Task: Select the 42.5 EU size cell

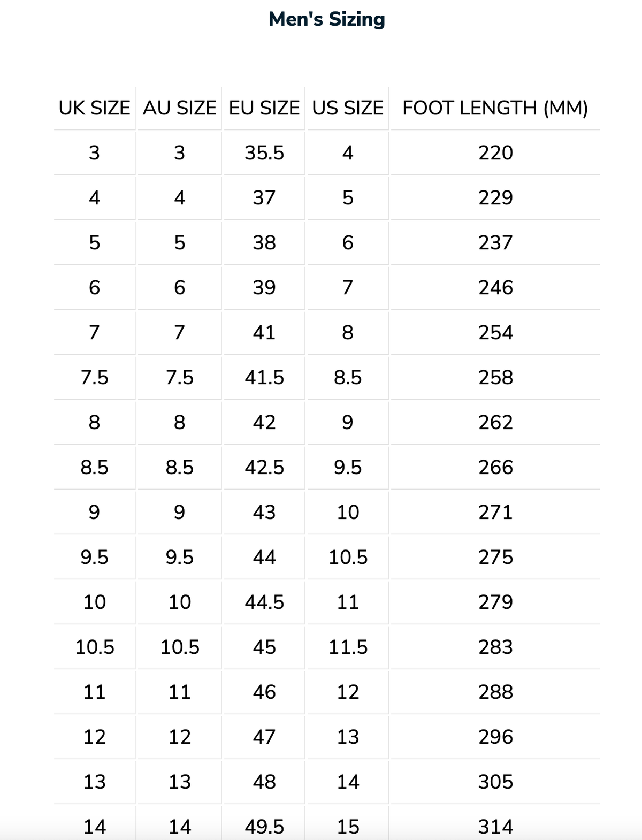Action: point(264,468)
